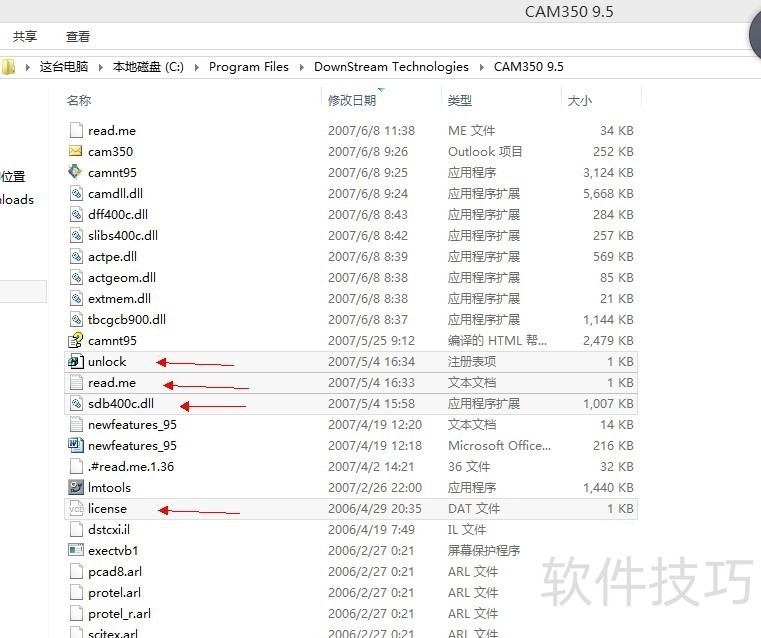Click the cam350 file name
This screenshot has height=638, width=761.
coord(110,151)
